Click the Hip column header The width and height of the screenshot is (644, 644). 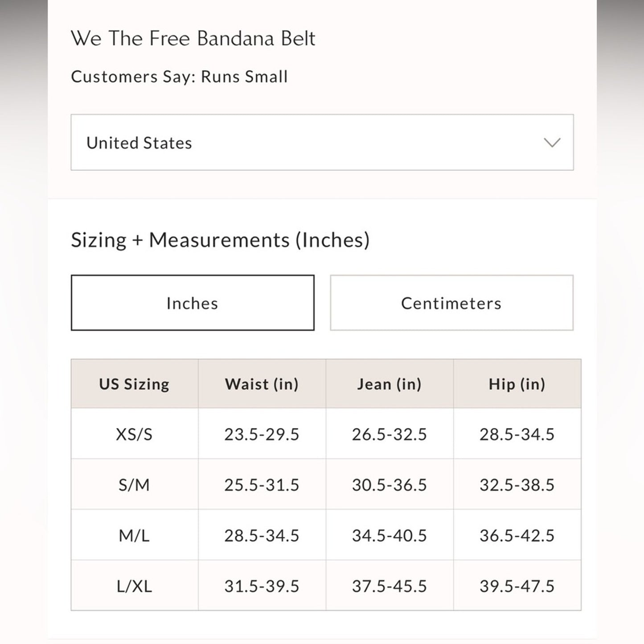[517, 384]
